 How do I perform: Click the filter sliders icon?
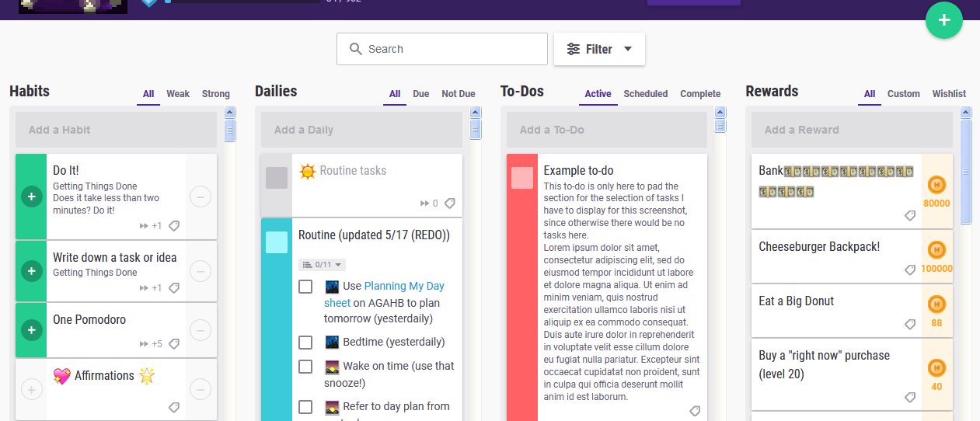(574, 49)
